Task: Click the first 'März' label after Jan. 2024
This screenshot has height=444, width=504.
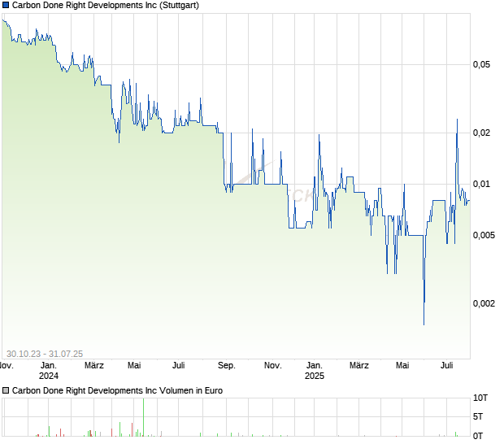Action: (94, 366)
